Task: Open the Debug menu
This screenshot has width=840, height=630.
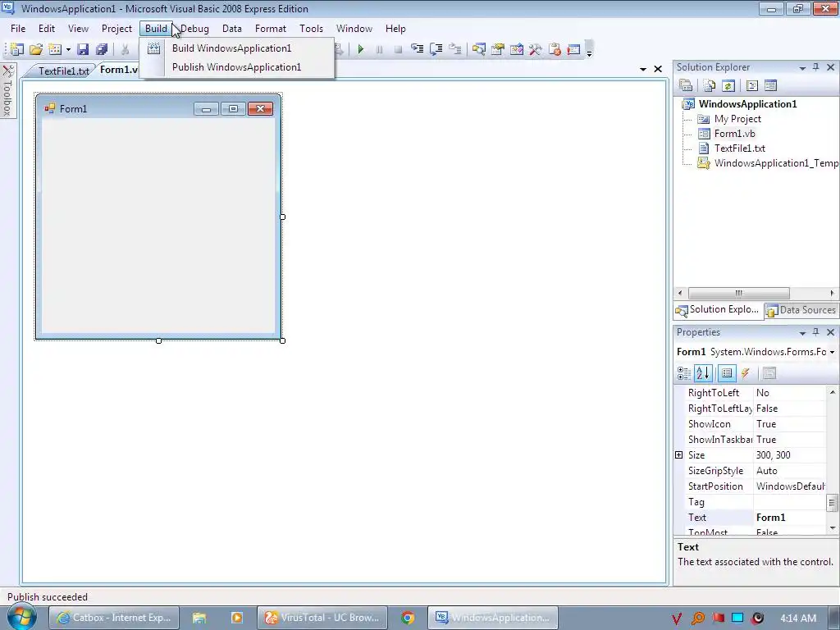Action: (x=194, y=29)
